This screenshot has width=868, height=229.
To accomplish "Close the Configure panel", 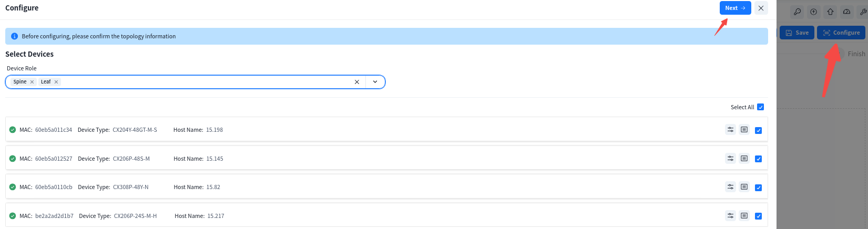I will [x=761, y=8].
